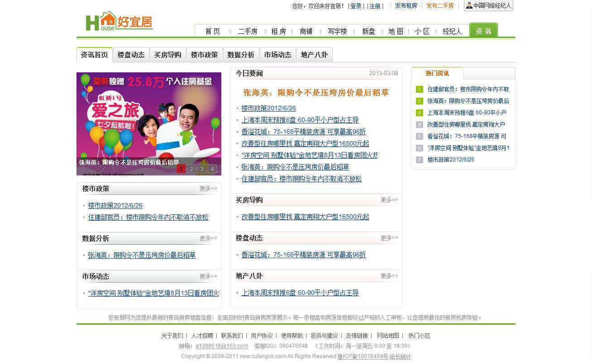Click rank badge 7 in 热门资讯
Screen dimensions: 592x364
[x=420, y=160]
